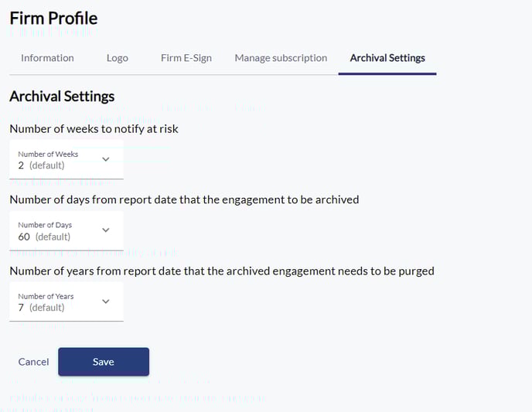Select the '60 (default)' days value
Viewport: 532px width, 412px height.
[x=45, y=237]
